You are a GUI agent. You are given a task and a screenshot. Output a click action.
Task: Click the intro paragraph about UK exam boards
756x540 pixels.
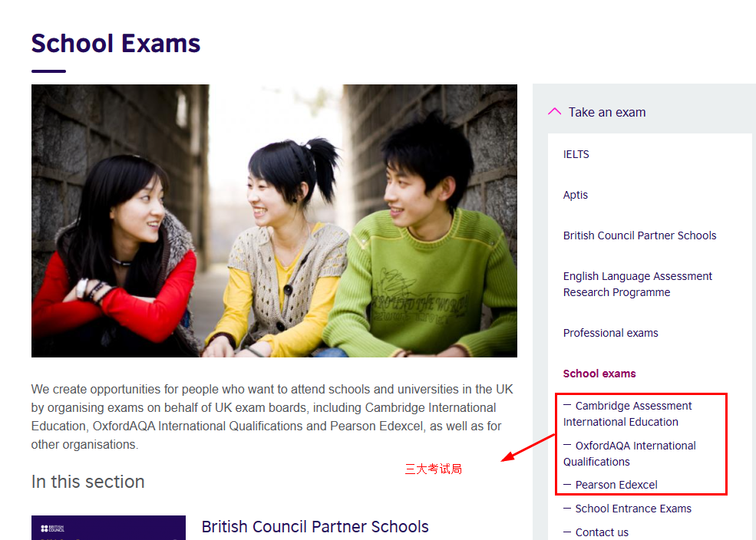click(x=272, y=417)
